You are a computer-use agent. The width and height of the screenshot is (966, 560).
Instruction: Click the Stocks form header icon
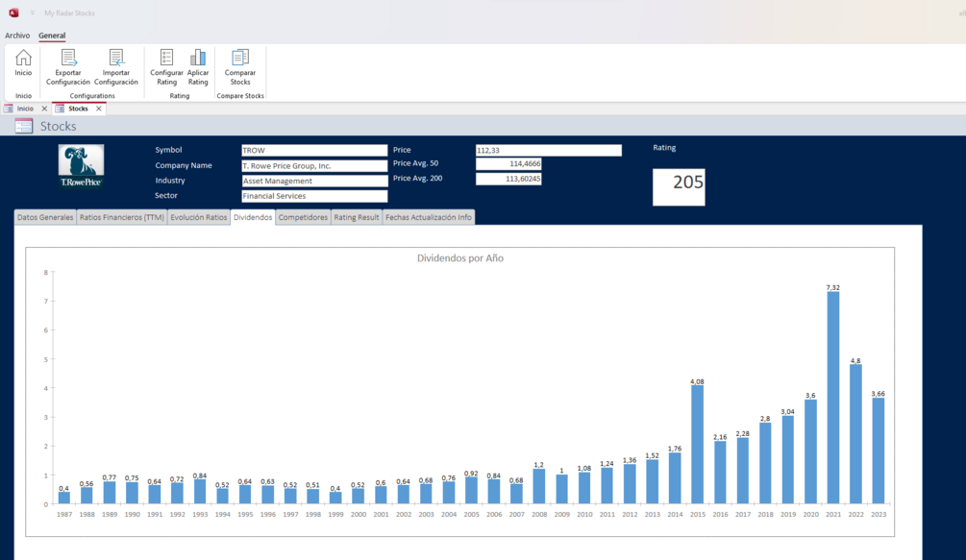(x=23, y=126)
